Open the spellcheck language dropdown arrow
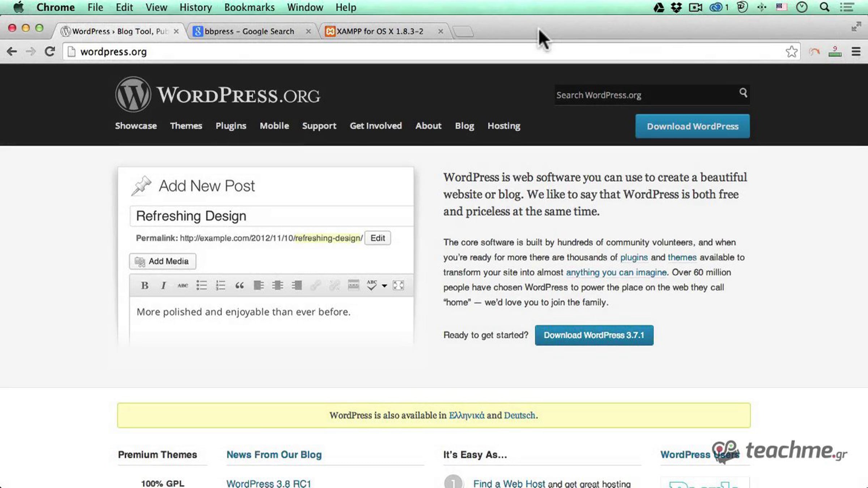This screenshot has width=868, height=488. point(384,286)
